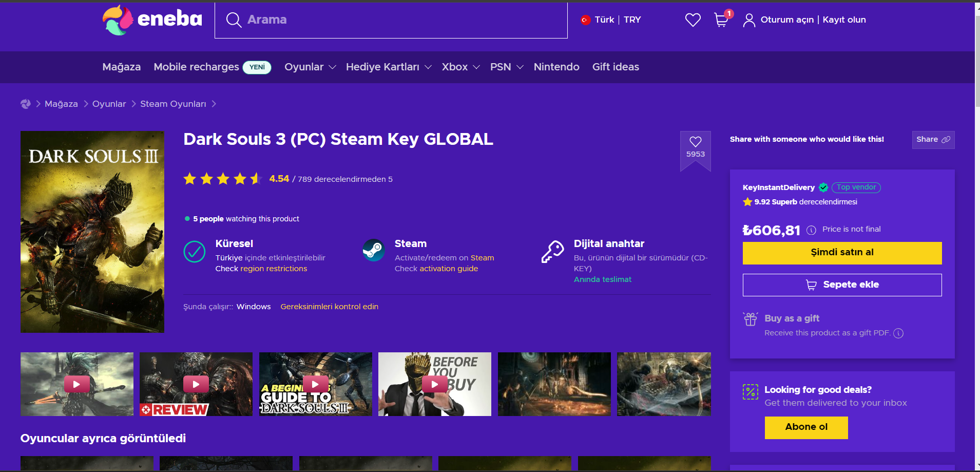Screen dimensions: 980x472
Task: Click the price info icon
Action: point(811,230)
